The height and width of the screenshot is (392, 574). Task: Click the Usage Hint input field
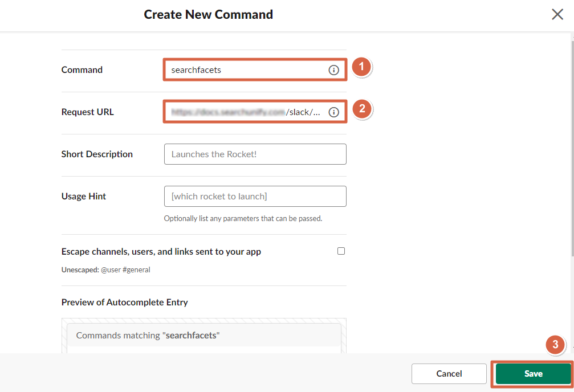coord(255,196)
